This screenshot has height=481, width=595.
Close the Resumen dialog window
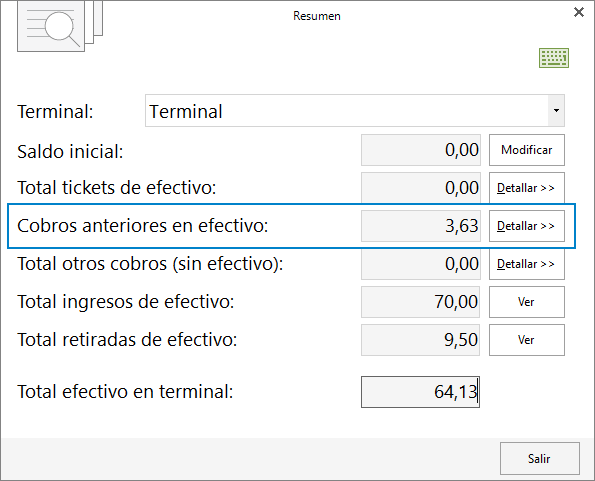click(x=579, y=12)
